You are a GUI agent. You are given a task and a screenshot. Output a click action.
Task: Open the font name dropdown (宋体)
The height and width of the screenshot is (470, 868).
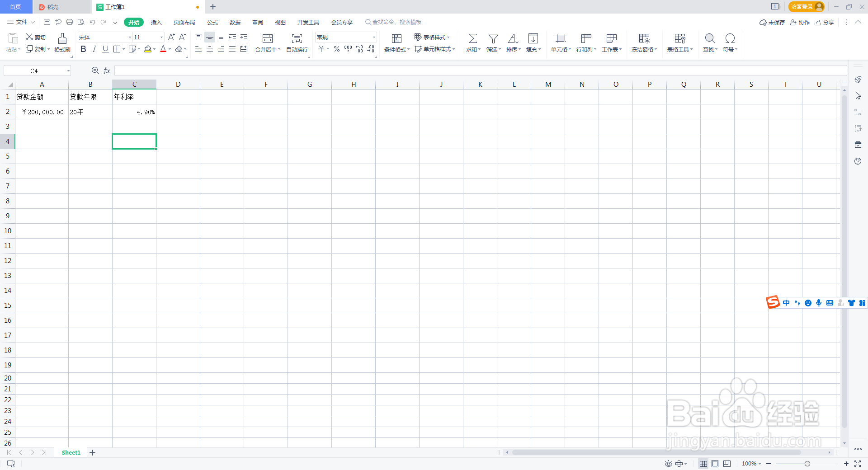click(130, 37)
